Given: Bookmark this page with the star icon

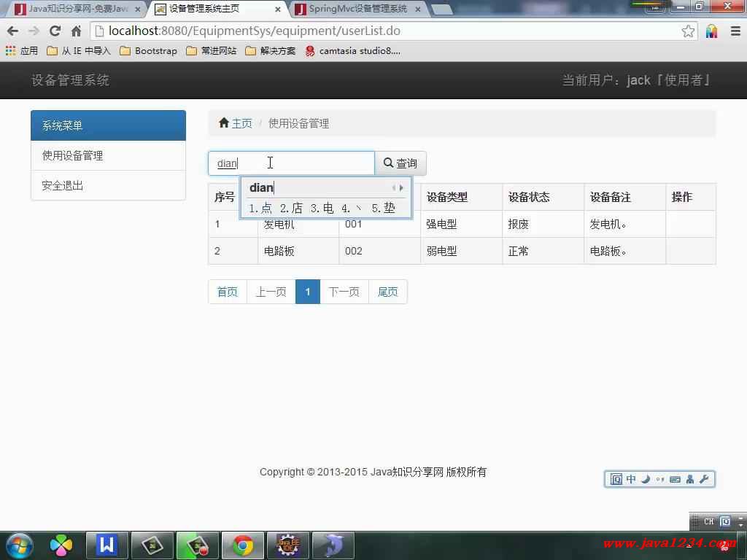Looking at the screenshot, I should tap(688, 31).
